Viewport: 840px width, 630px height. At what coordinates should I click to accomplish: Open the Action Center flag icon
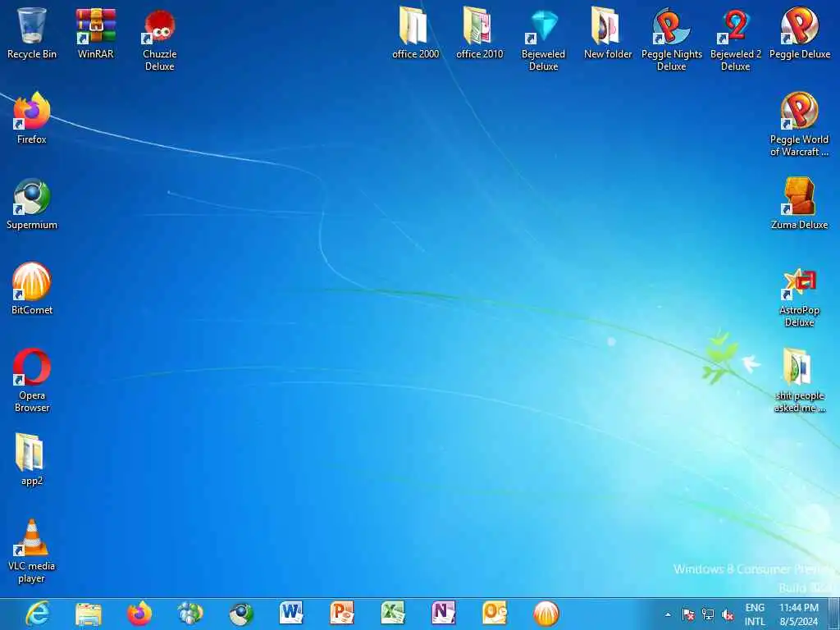tap(688, 614)
